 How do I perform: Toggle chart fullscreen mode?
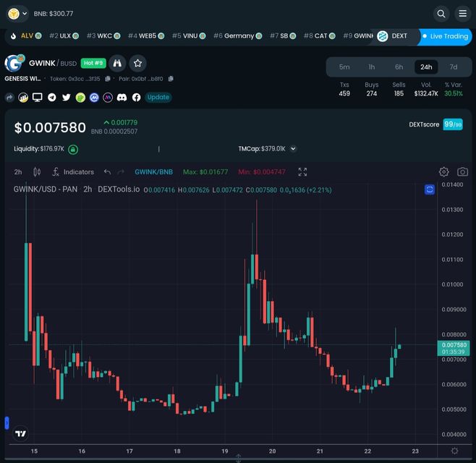tap(302, 172)
